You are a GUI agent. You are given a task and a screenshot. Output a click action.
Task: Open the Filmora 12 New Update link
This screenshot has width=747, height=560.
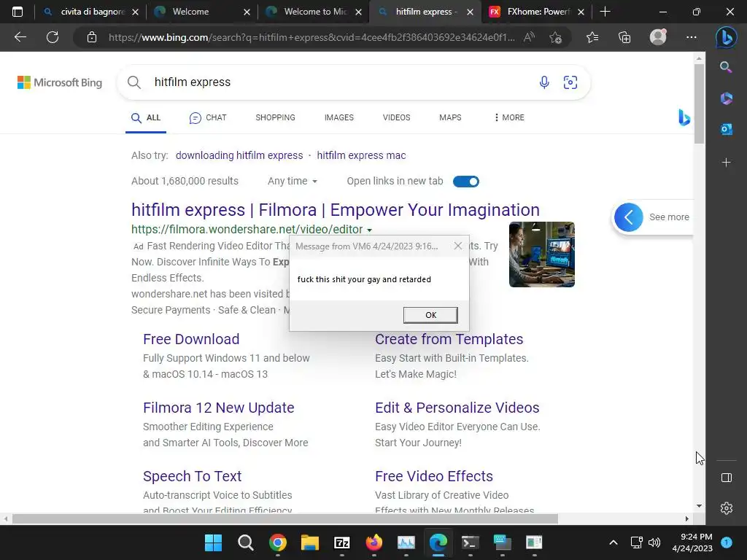click(x=219, y=408)
